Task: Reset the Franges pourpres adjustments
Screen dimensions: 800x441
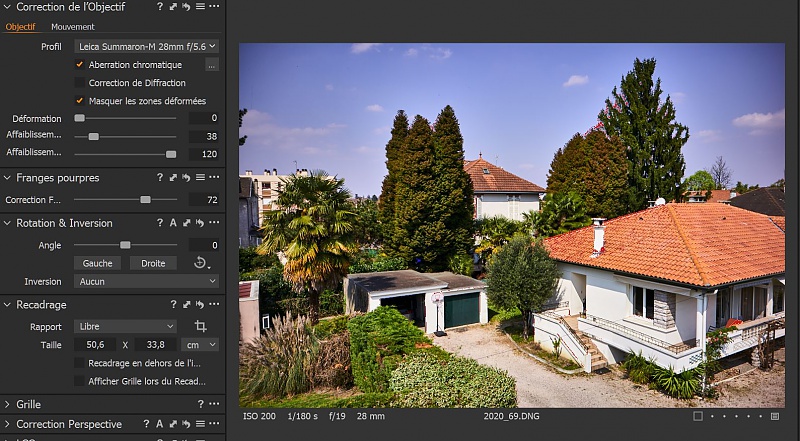Action: pos(186,178)
